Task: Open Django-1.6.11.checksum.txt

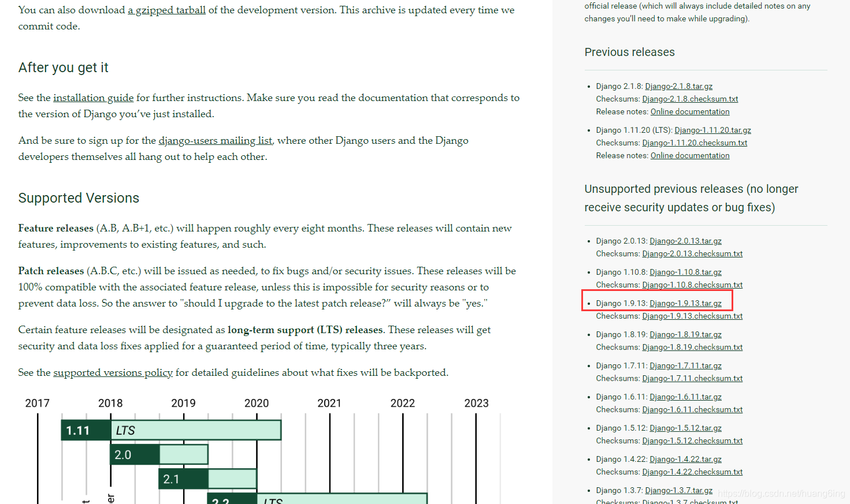Action: tap(692, 410)
